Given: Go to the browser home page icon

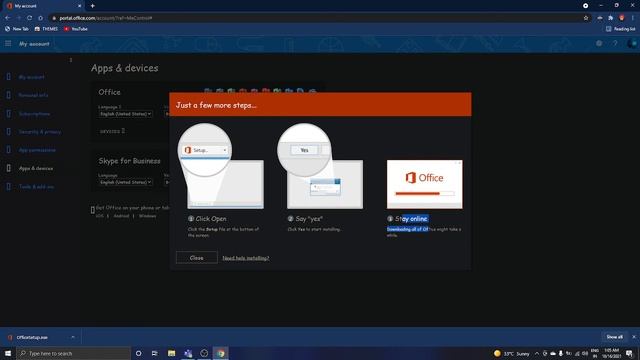Looking at the screenshot, I should [x=40, y=18].
